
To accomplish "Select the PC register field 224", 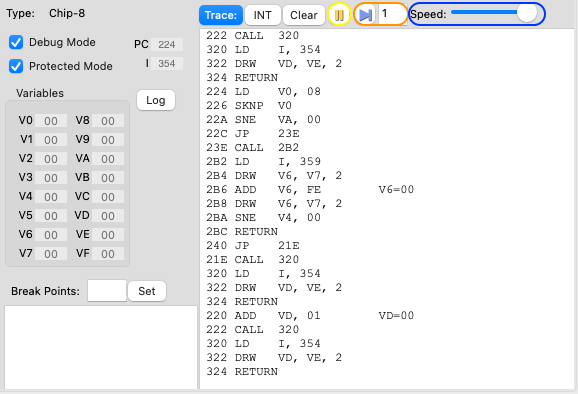I will click(x=167, y=45).
